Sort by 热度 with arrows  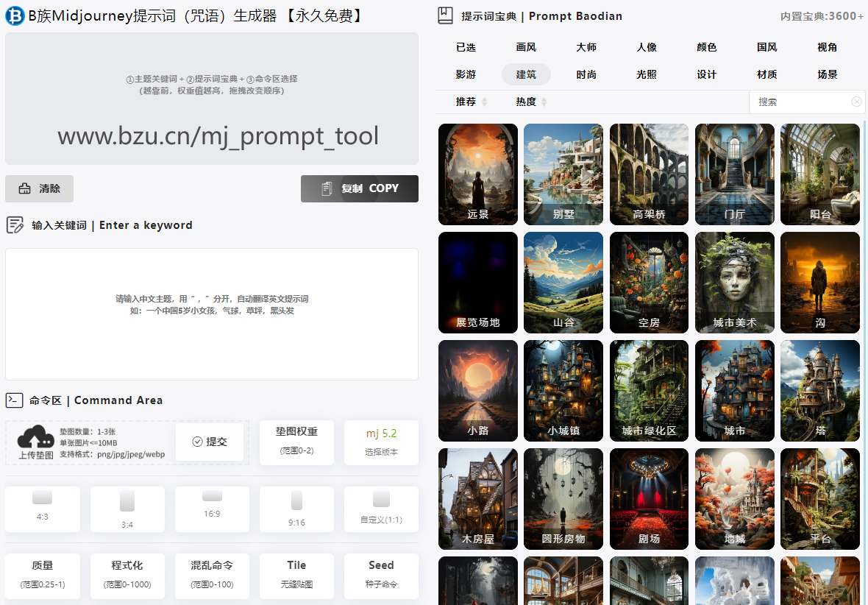click(531, 102)
